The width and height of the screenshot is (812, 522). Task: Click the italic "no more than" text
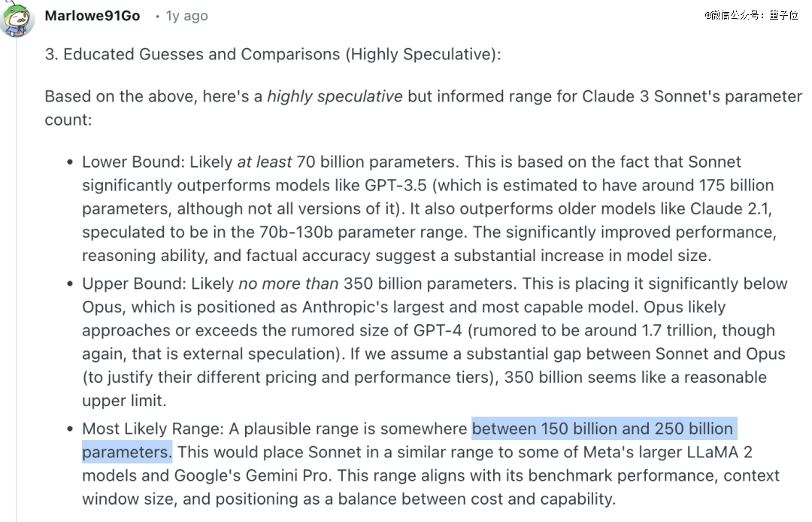(289, 284)
